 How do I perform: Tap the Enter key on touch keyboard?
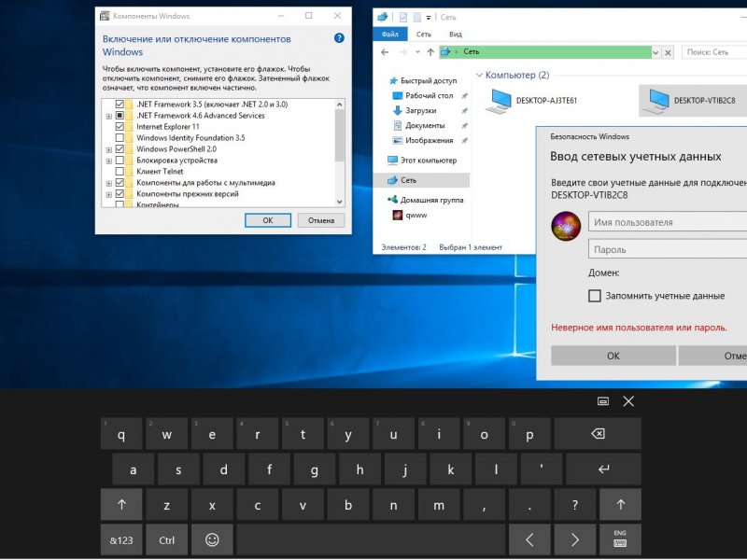603,469
